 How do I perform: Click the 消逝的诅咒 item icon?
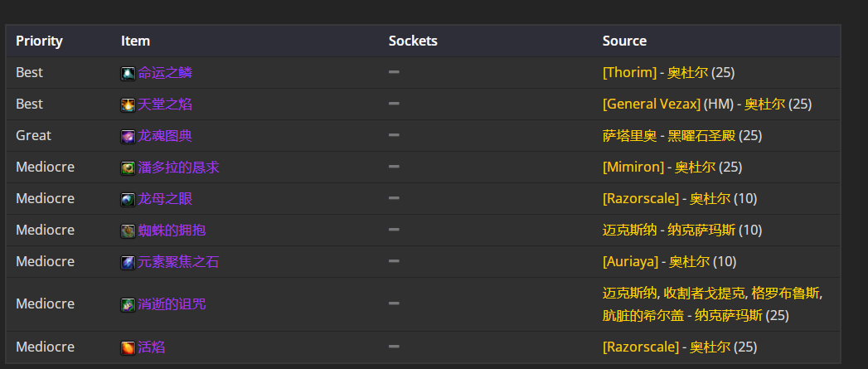click(128, 304)
